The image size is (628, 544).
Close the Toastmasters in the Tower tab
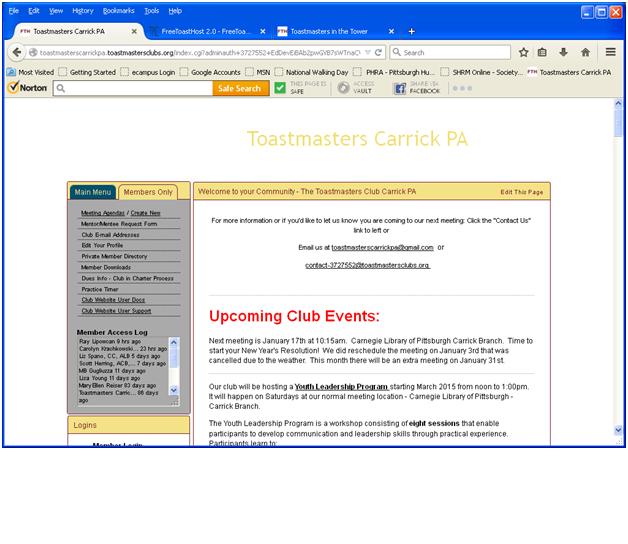[x=391, y=31]
